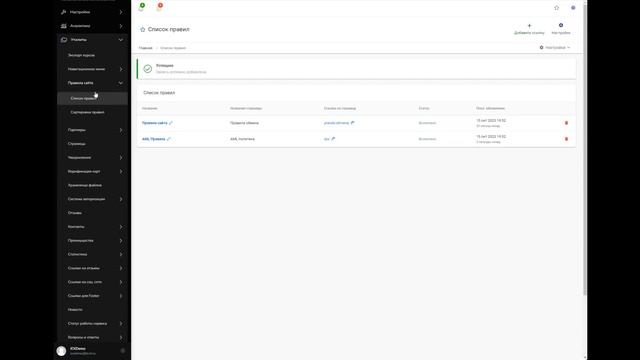
Task: Expand the Уведомления submenu
Action: 121,158
